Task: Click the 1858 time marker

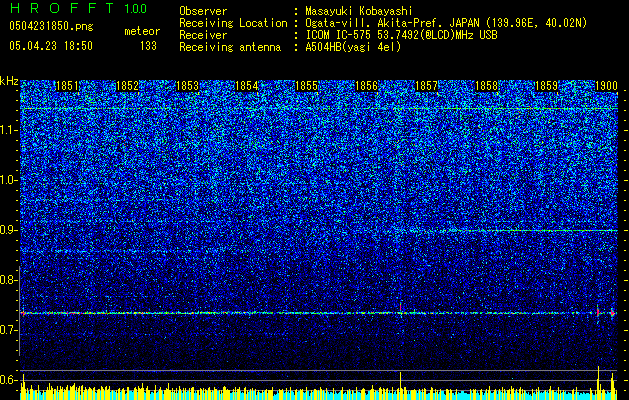Action: 486,86
